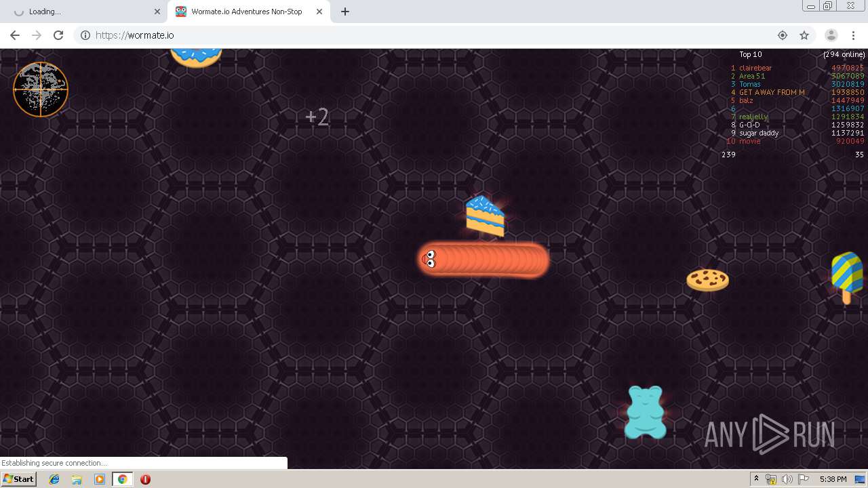868x488 pixels.
Task: Switch to the Wormate.io Adventures Non-Stop tab
Action: 249,12
